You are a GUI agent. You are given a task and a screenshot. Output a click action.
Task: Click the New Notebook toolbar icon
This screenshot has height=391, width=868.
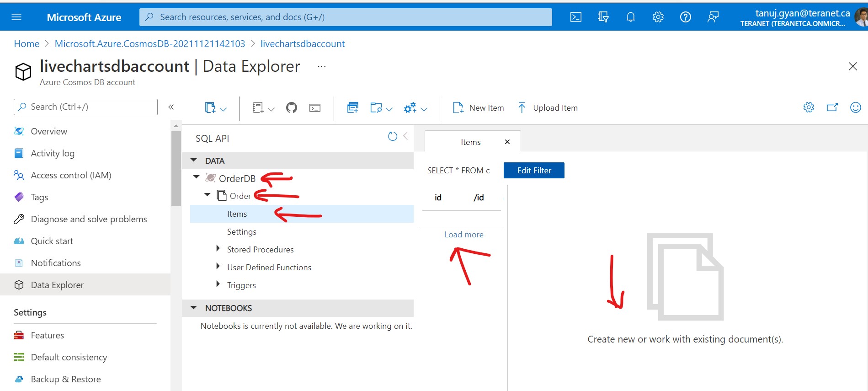click(258, 108)
